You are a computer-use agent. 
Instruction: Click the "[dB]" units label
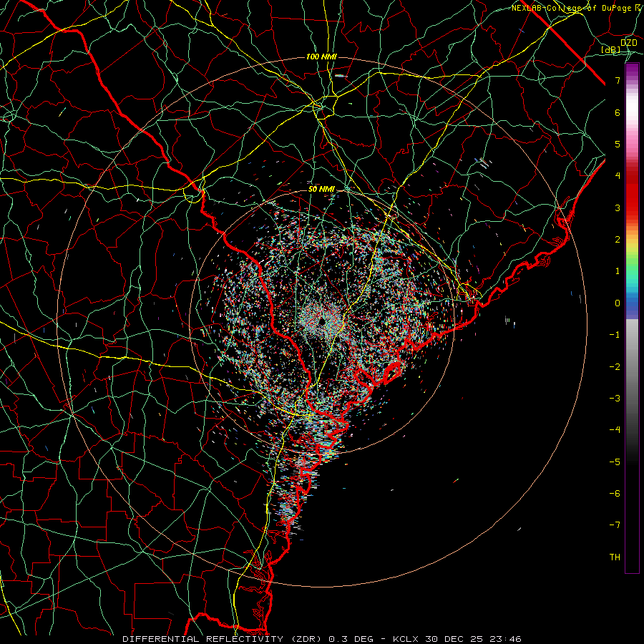(x=611, y=49)
